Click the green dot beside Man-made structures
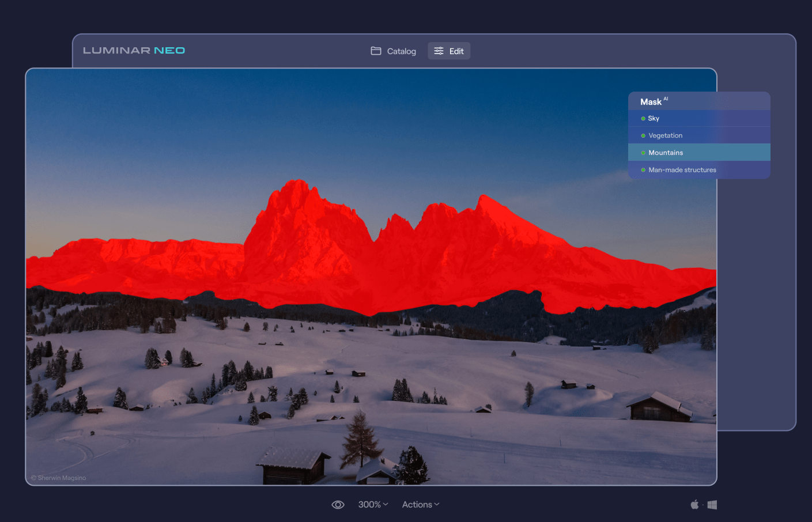 tap(643, 170)
